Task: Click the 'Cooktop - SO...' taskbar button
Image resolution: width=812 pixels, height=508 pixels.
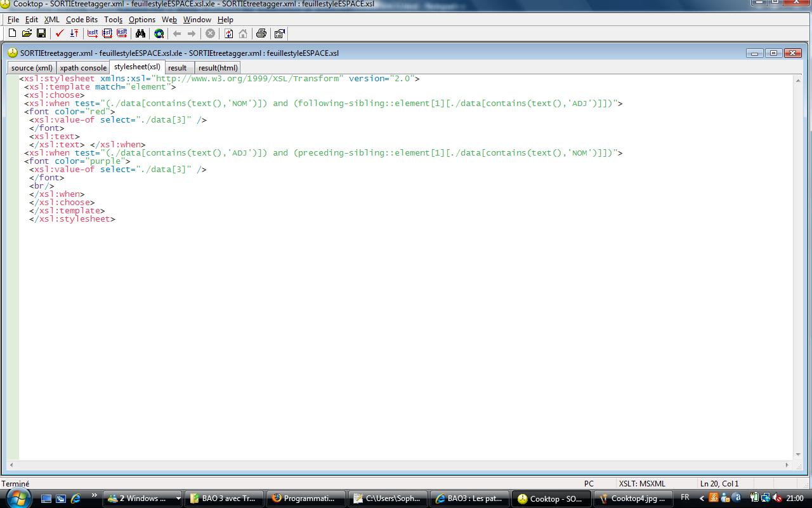Action: (x=552, y=498)
